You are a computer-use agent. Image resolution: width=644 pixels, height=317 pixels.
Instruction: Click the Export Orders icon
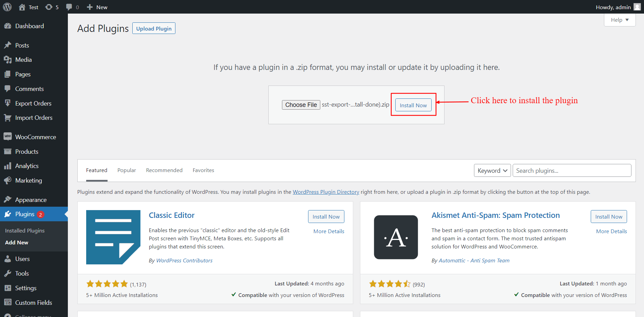pyautogui.click(x=7, y=103)
